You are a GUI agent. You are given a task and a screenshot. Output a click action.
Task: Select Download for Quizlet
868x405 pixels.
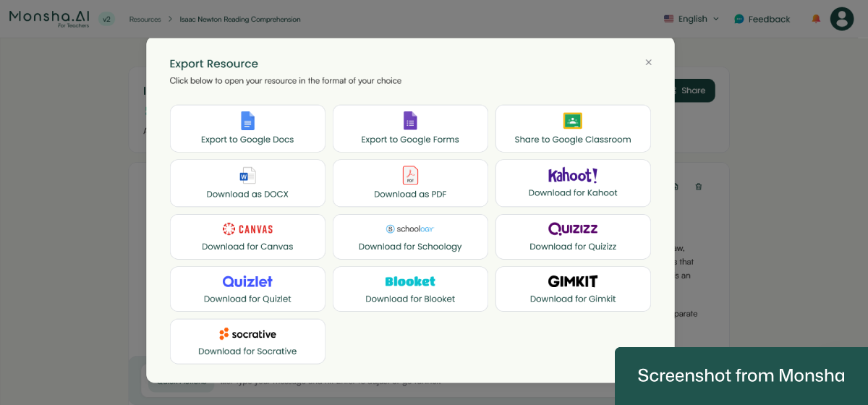click(x=247, y=289)
